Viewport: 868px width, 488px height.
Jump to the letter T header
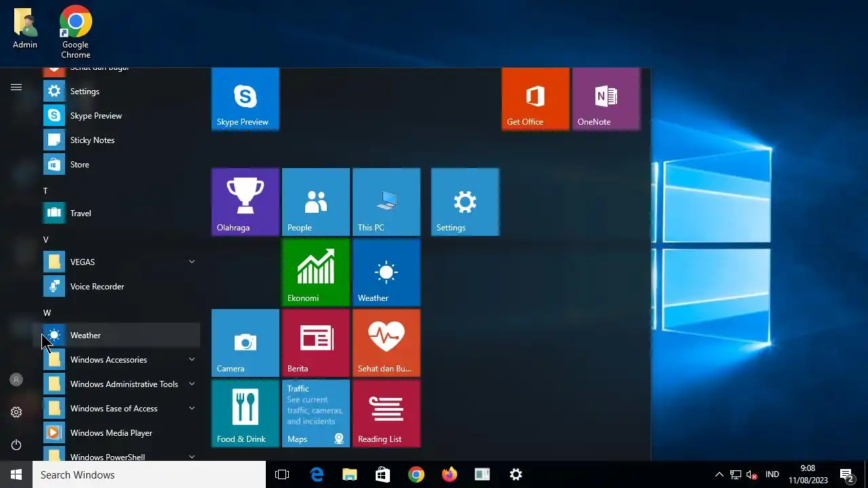(45, 191)
